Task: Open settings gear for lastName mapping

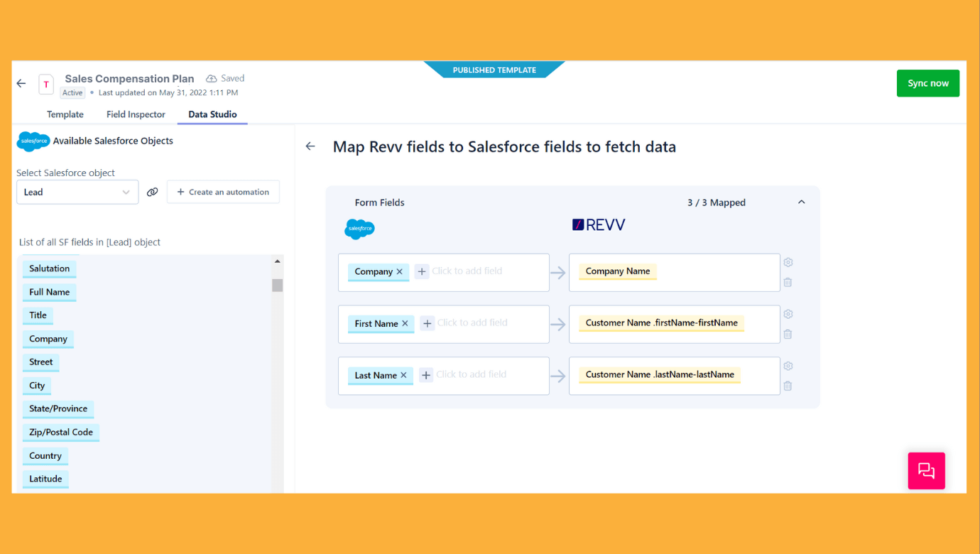Action: click(788, 366)
